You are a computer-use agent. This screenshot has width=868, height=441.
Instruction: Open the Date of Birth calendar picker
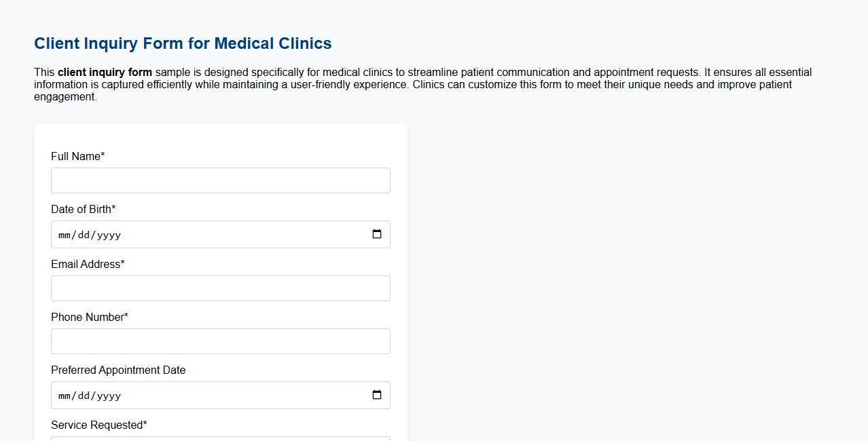click(377, 234)
